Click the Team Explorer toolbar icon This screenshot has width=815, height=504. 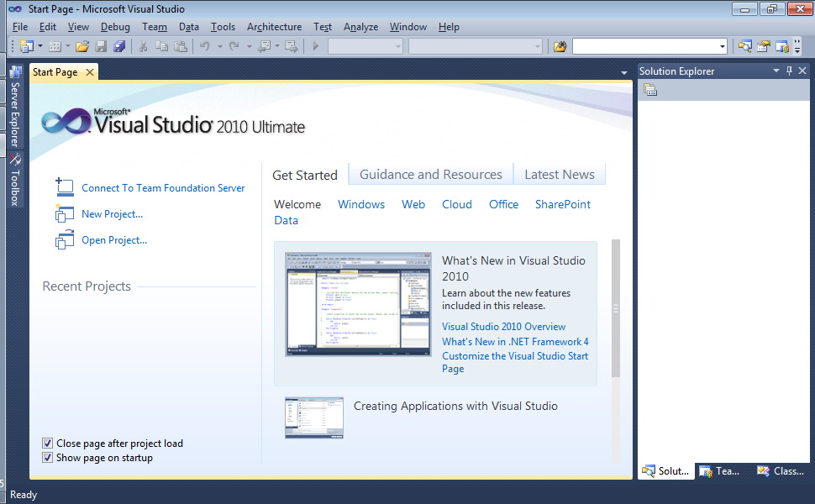click(782, 46)
